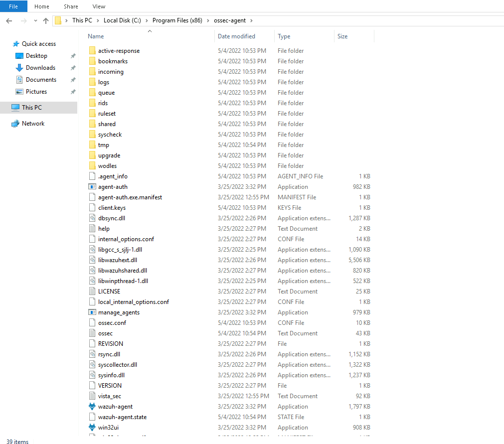Expand the chevron after ossec-agent breadcrumb
The height and width of the screenshot is (444, 504).
[252, 20]
